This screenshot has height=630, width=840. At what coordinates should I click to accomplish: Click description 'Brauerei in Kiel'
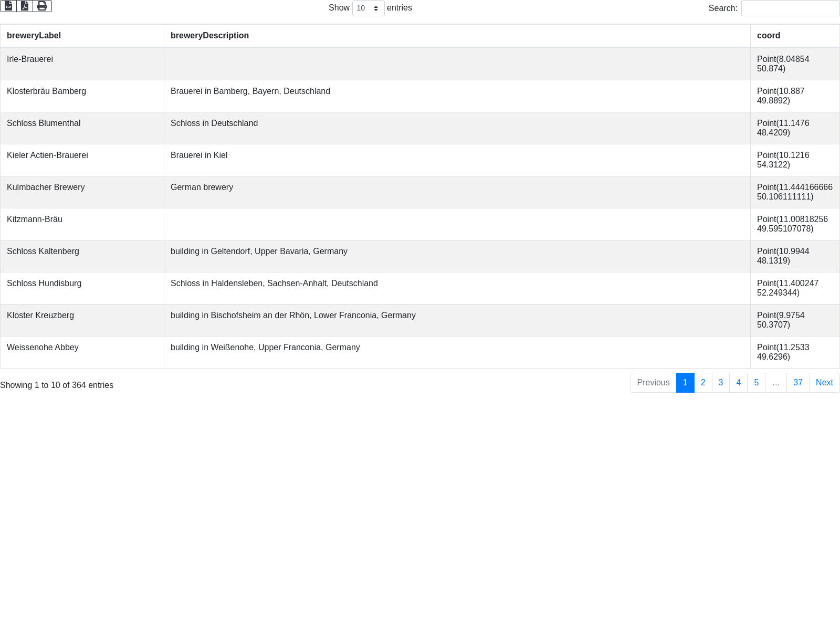click(x=199, y=155)
